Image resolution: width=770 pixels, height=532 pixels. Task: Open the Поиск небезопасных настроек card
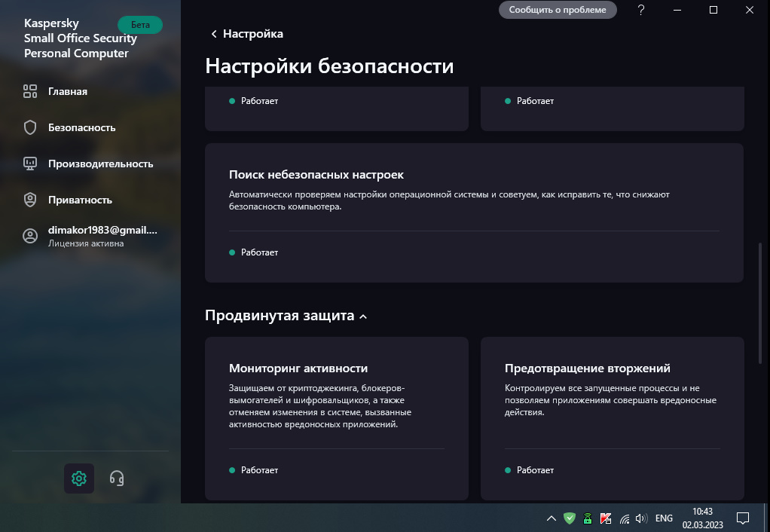click(474, 212)
